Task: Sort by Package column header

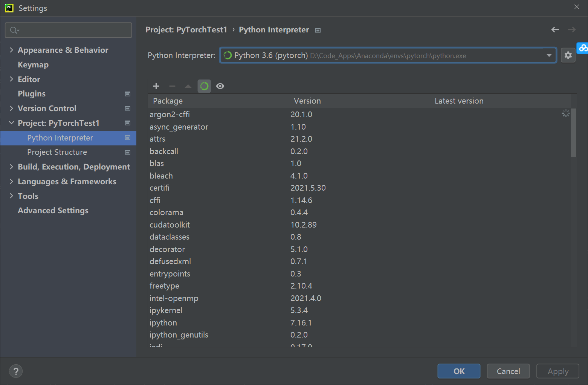Action: pyautogui.click(x=218, y=101)
